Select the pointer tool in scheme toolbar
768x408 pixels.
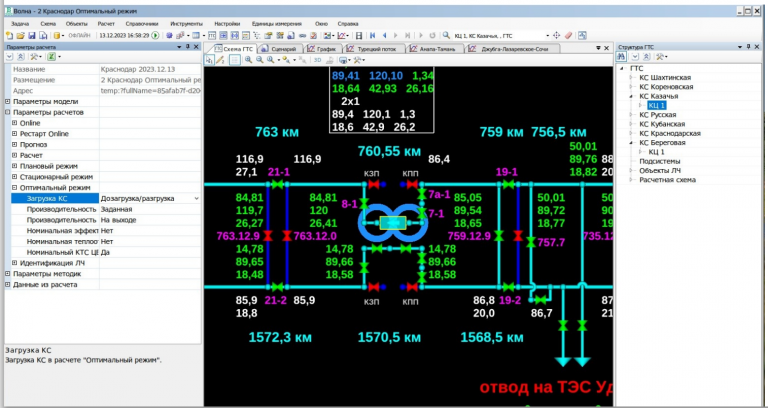pyautogui.click(x=211, y=60)
